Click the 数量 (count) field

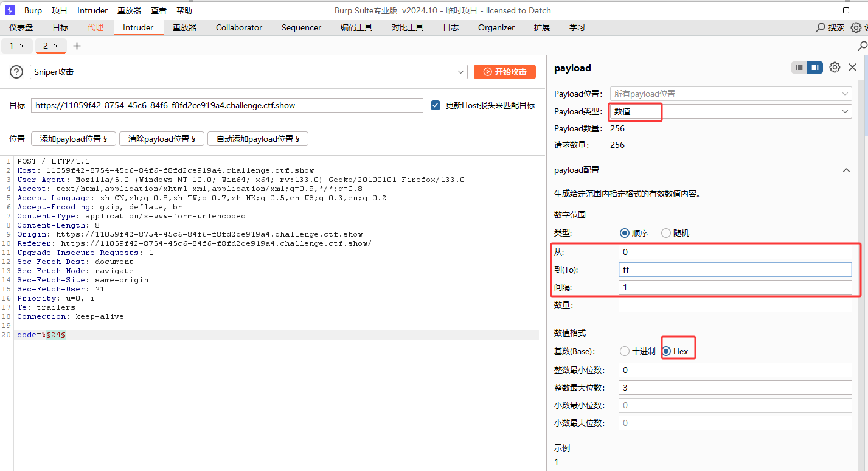point(735,305)
